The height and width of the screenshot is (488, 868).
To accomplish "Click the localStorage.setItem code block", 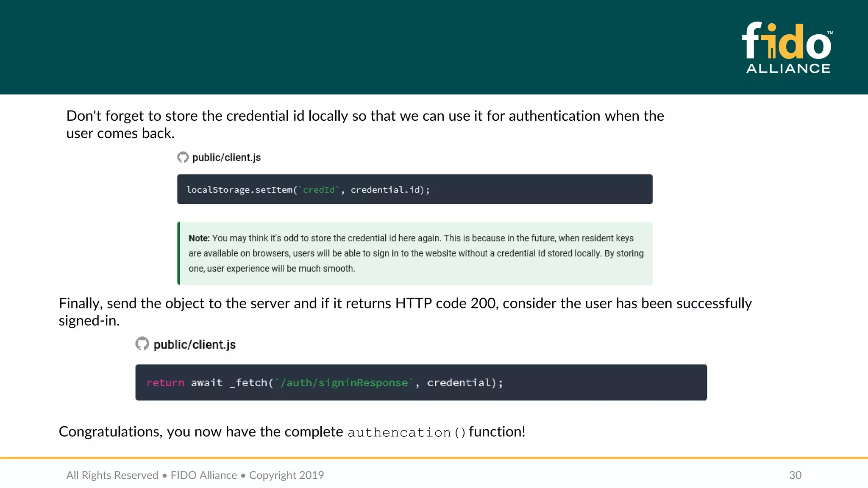I will tap(415, 189).
